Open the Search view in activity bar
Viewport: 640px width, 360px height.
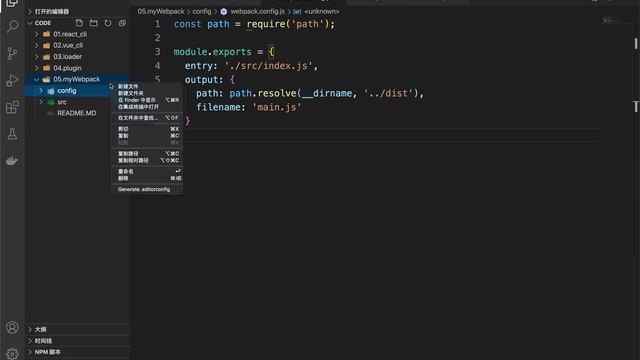point(12,27)
